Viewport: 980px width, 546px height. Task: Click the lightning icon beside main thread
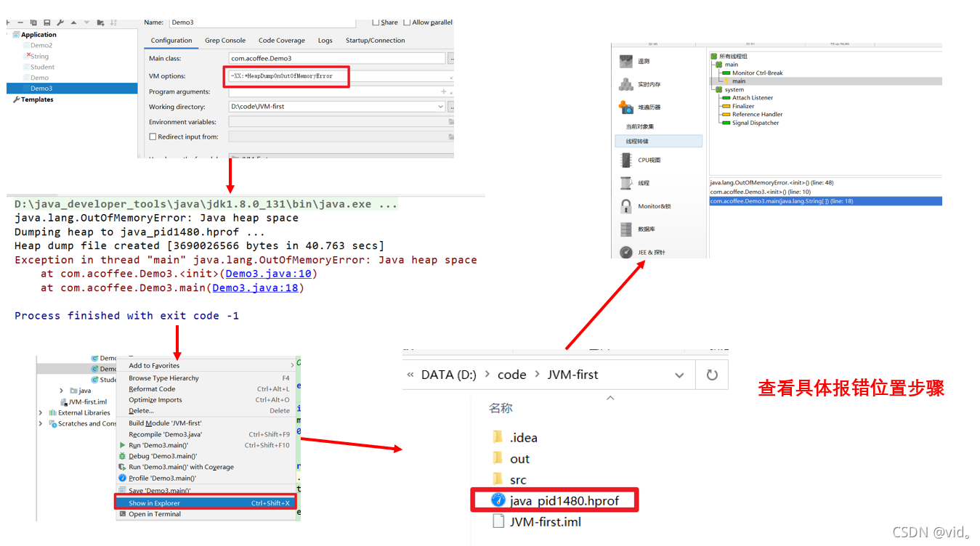pos(726,81)
